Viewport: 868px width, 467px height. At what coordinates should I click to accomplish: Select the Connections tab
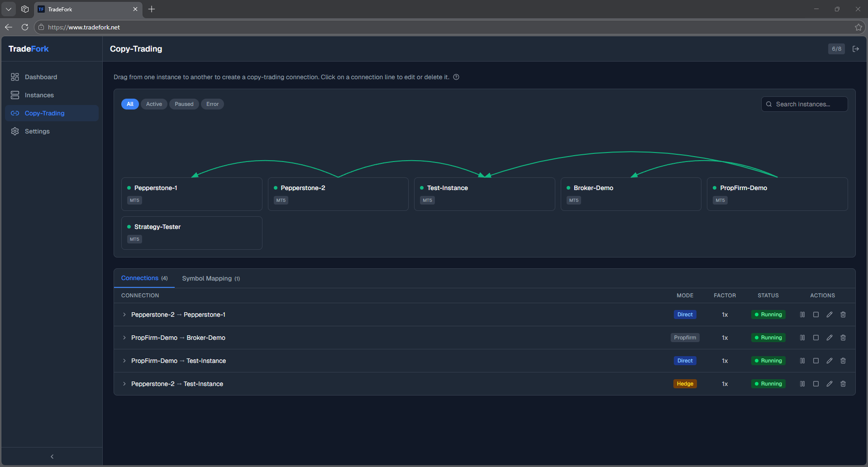[x=144, y=278]
